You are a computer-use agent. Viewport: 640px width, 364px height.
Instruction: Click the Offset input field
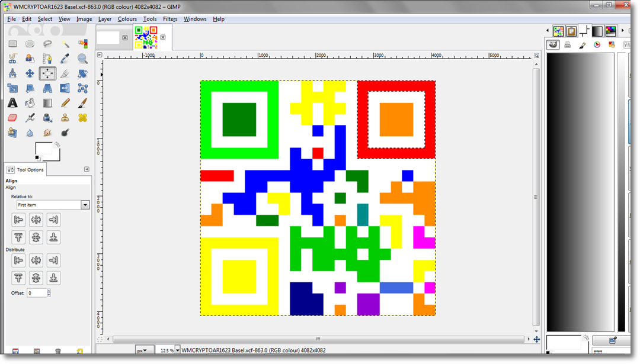37,292
